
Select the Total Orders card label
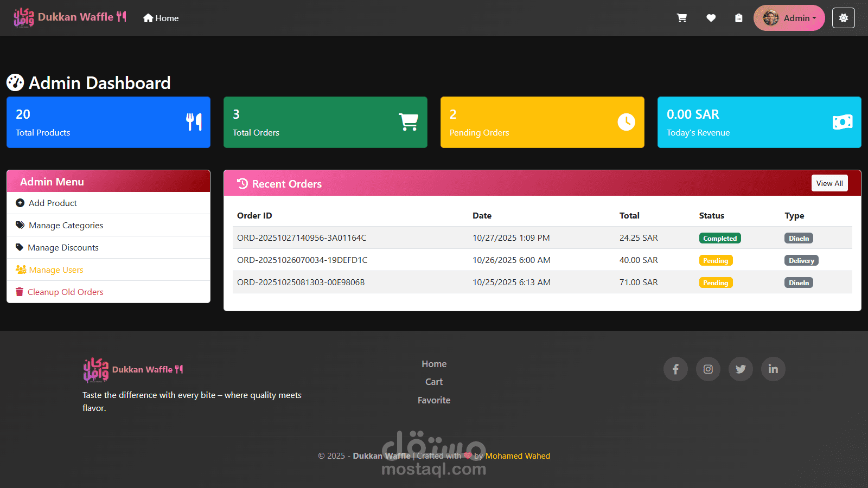pyautogui.click(x=256, y=133)
